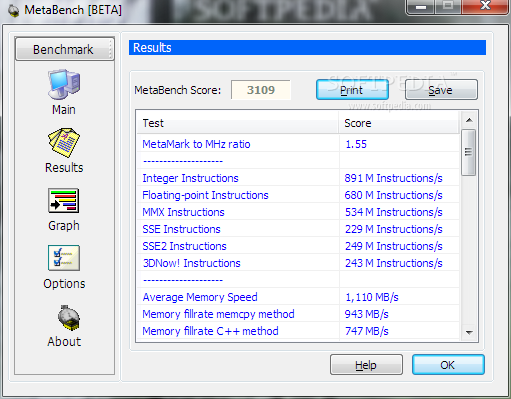Click the 229 M Instructions/s value
511x399 pixels.
click(393, 229)
